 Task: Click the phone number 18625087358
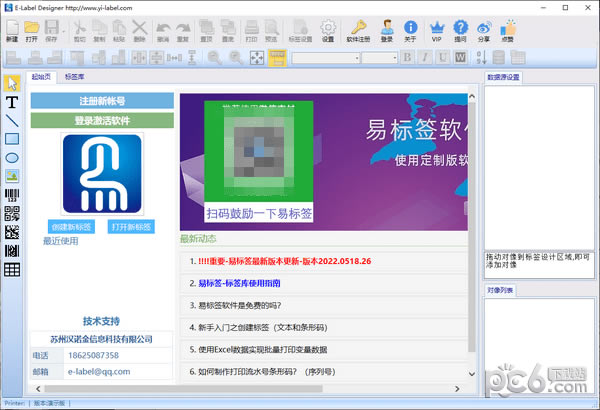[x=93, y=355]
